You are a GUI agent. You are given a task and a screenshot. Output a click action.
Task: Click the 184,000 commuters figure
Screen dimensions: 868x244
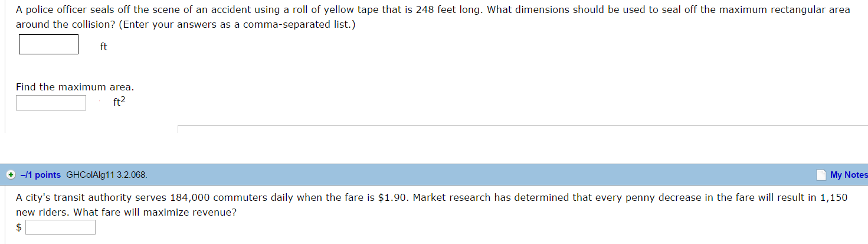tap(191, 197)
